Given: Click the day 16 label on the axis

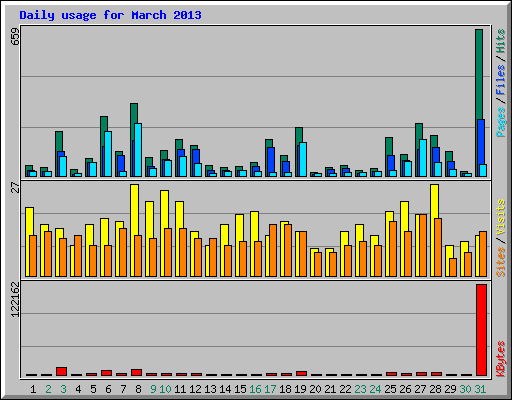Looking at the screenshot, I should [255, 389].
